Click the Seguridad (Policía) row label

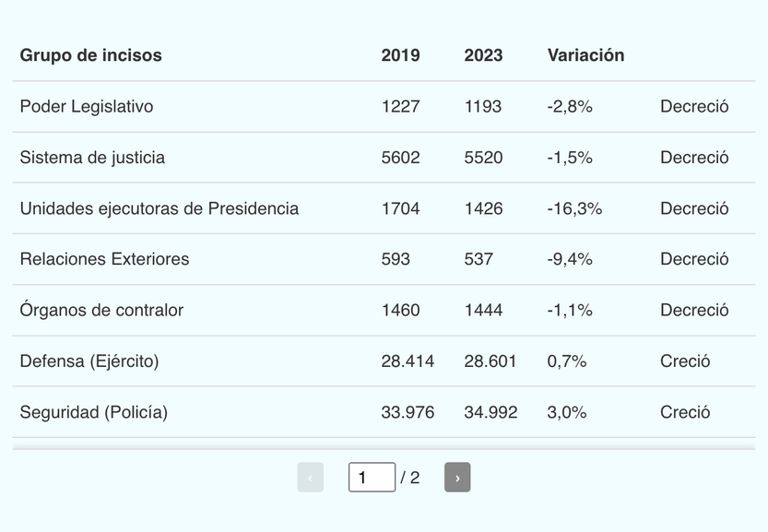pyautogui.click(x=93, y=412)
